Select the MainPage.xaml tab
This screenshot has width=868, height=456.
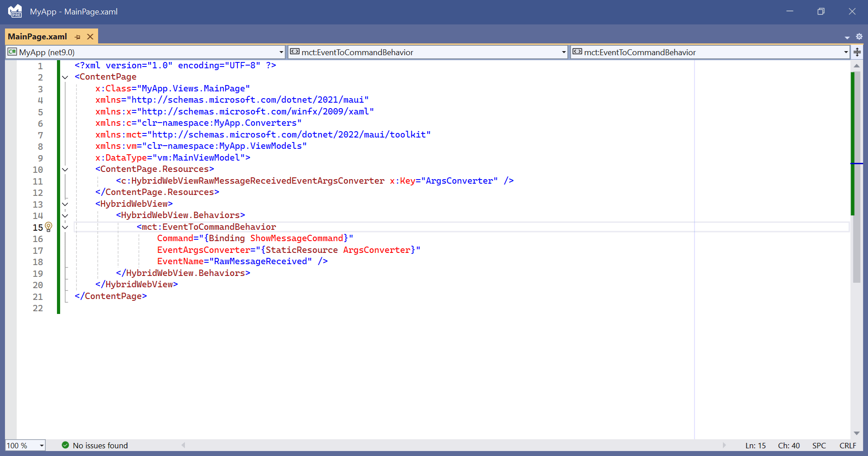coord(37,37)
